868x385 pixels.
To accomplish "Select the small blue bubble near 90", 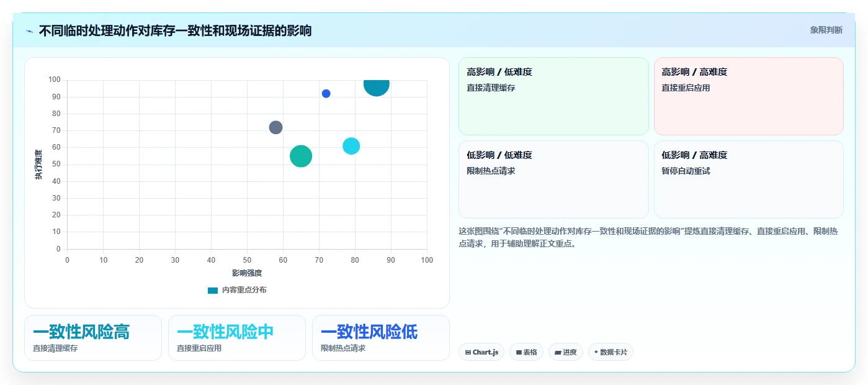I will 326,94.
